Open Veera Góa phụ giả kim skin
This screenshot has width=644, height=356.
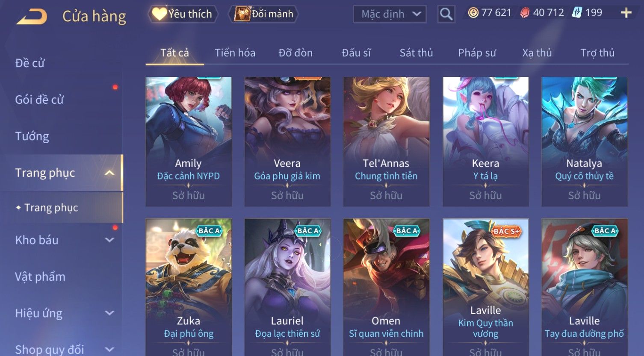tap(287, 141)
